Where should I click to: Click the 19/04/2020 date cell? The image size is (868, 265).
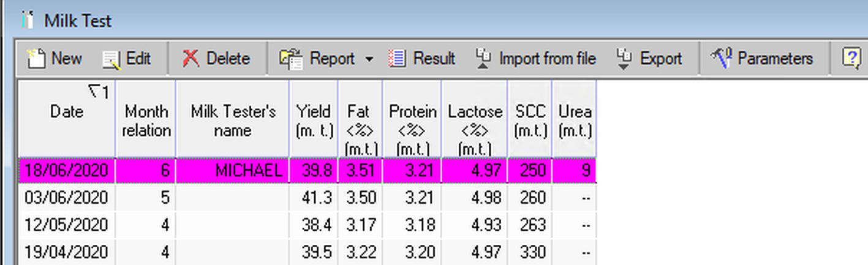pos(66,252)
